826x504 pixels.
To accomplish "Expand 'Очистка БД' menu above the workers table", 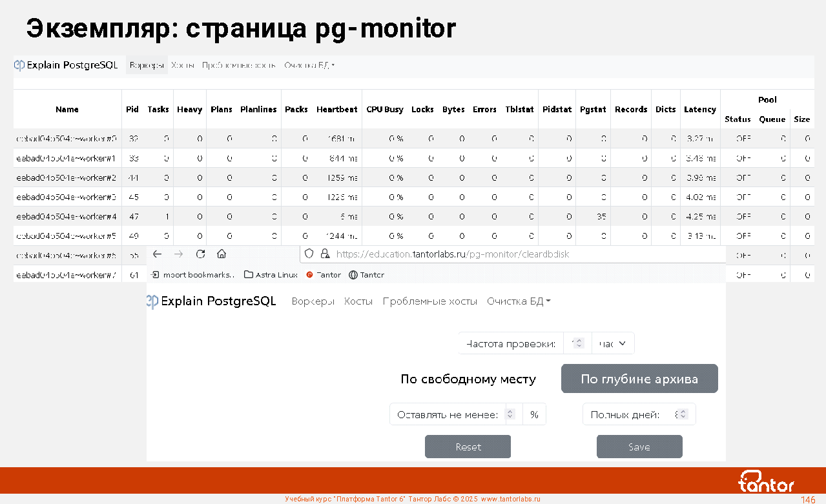I will 309,65.
